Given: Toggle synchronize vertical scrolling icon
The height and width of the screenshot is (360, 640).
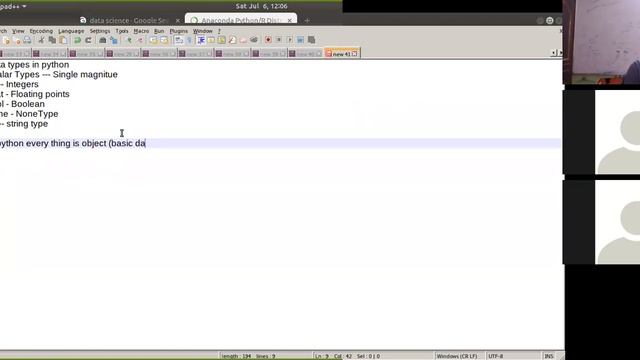Looking at the screenshot, I should coord(153,40).
